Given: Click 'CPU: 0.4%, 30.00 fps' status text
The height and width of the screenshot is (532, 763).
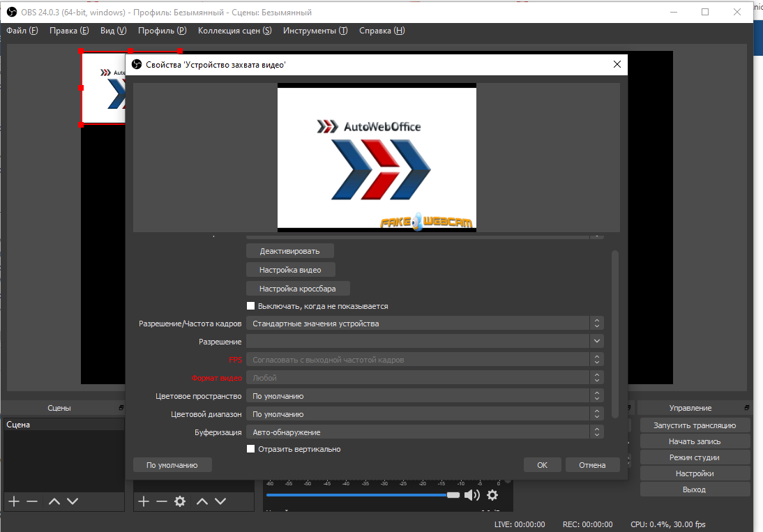Looking at the screenshot, I should point(667,524).
